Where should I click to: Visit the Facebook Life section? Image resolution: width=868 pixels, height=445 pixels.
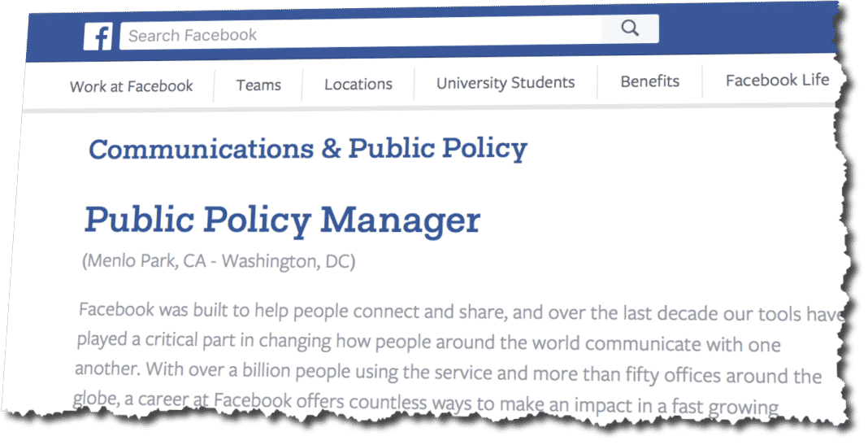click(x=777, y=81)
